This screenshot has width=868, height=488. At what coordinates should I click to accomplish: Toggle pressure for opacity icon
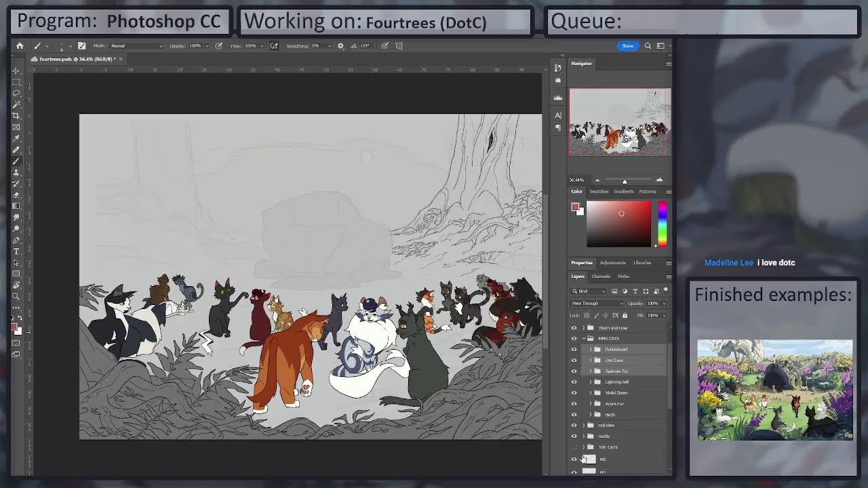click(218, 46)
